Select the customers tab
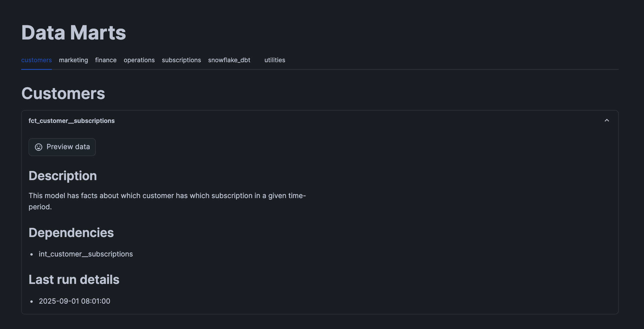The image size is (644, 329). (37, 60)
